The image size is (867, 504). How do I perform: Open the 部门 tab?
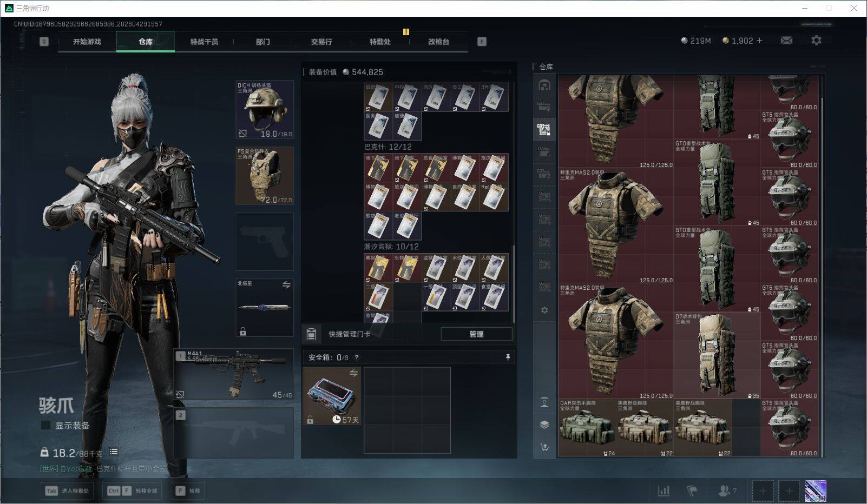click(x=263, y=42)
